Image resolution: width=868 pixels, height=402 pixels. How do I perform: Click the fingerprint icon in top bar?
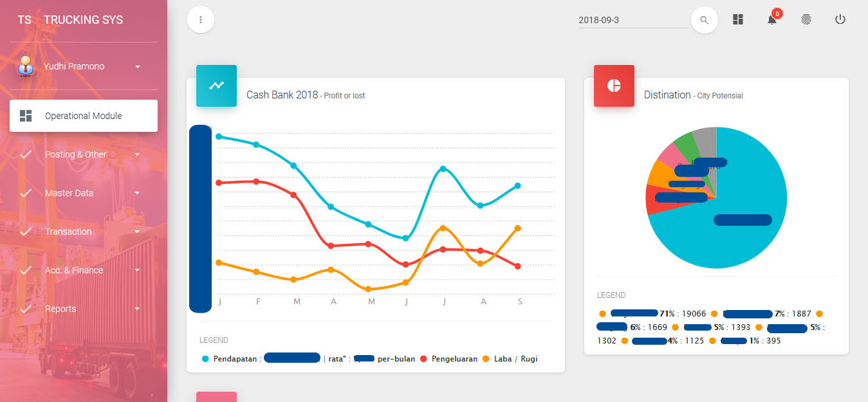click(806, 19)
